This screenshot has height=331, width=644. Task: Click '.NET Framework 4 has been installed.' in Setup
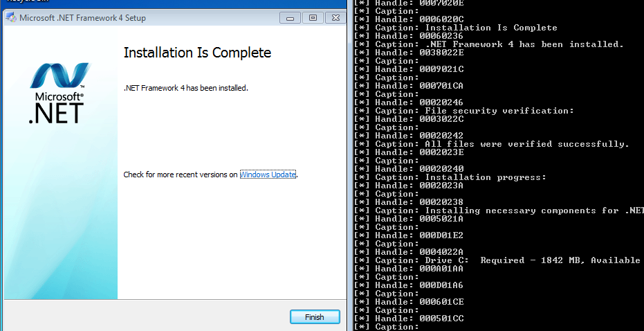(x=185, y=88)
